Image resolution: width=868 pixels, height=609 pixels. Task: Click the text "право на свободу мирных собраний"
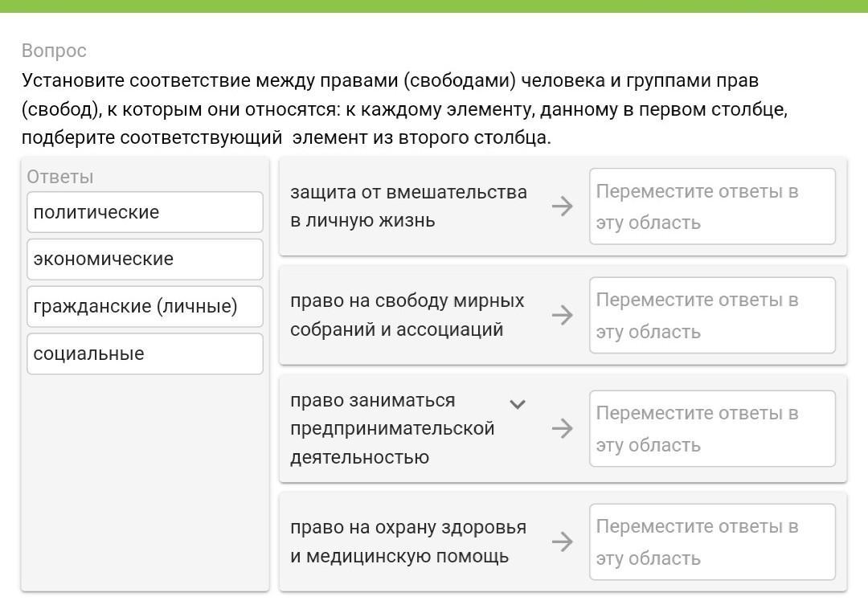tap(407, 315)
